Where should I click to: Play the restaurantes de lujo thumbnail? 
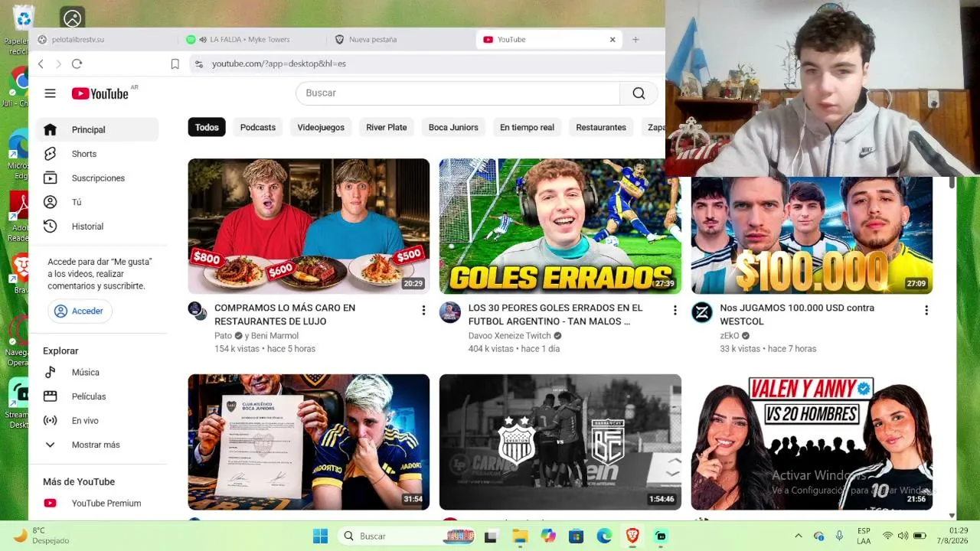[309, 227]
